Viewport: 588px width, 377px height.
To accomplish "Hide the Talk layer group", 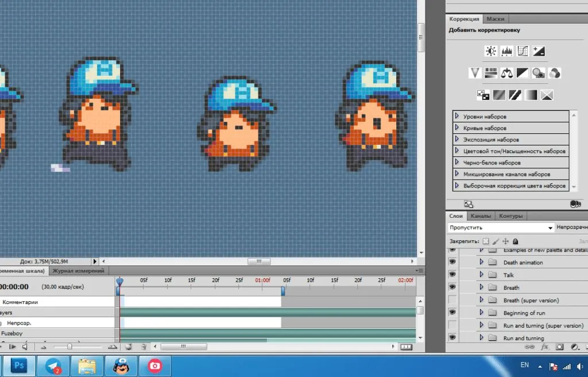I will coord(452,275).
